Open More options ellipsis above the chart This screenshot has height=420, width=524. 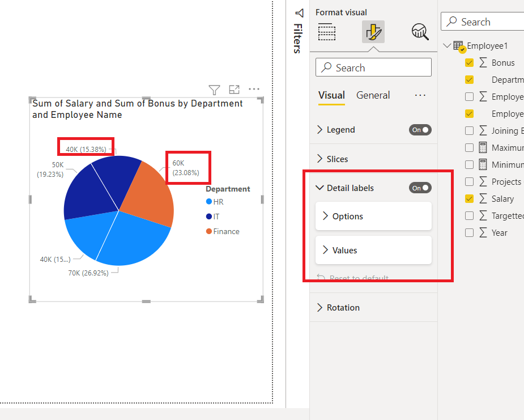pos(254,89)
